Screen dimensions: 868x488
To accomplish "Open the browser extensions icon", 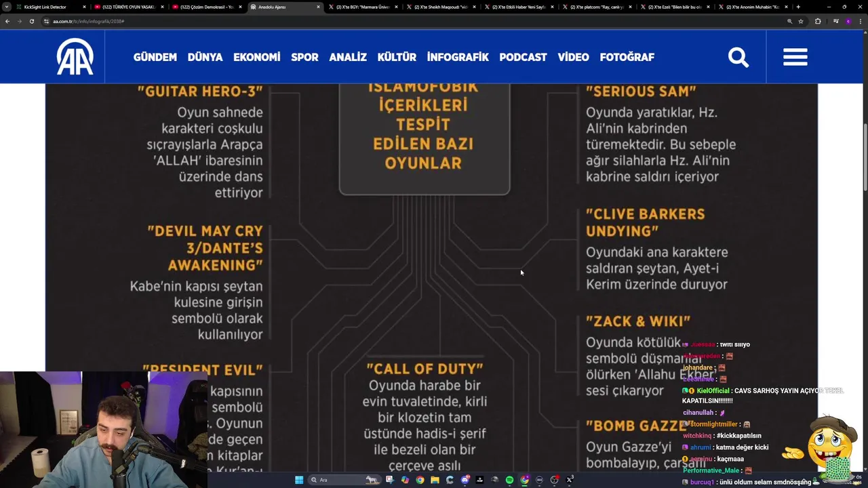I will tap(818, 21).
